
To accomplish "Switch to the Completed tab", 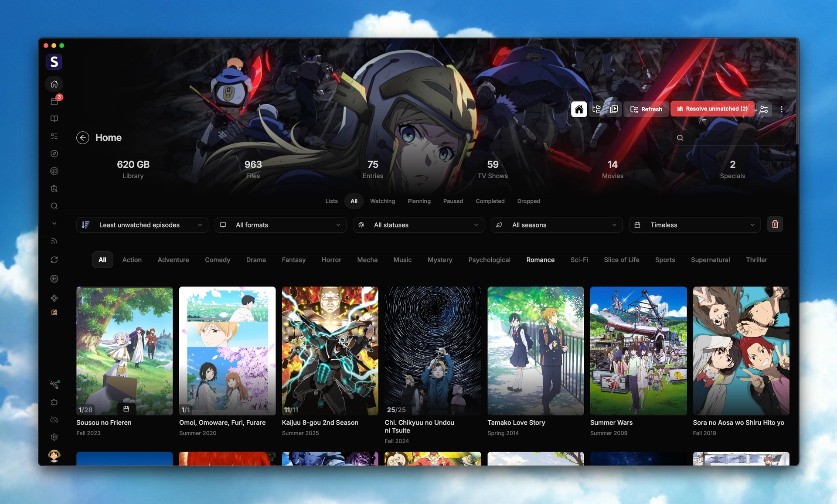I will (490, 201).
